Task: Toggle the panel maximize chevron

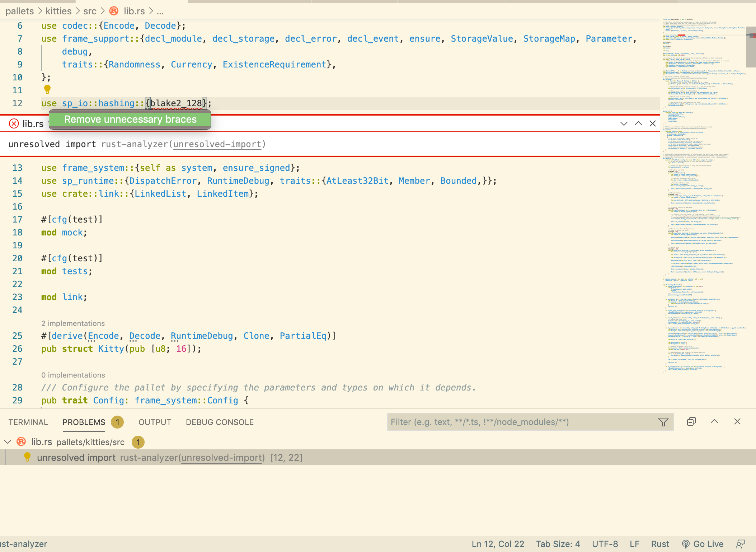Action: tap(714, 422)
